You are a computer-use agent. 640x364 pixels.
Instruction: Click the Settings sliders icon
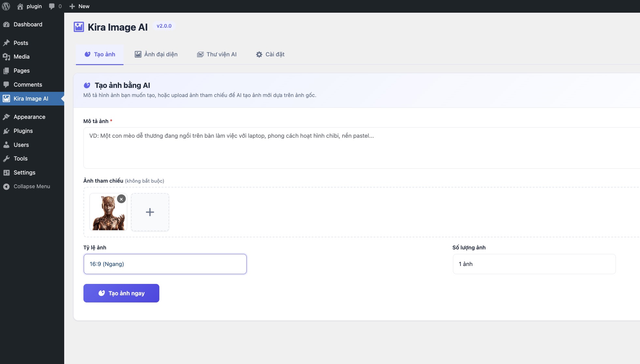[6, 173]
